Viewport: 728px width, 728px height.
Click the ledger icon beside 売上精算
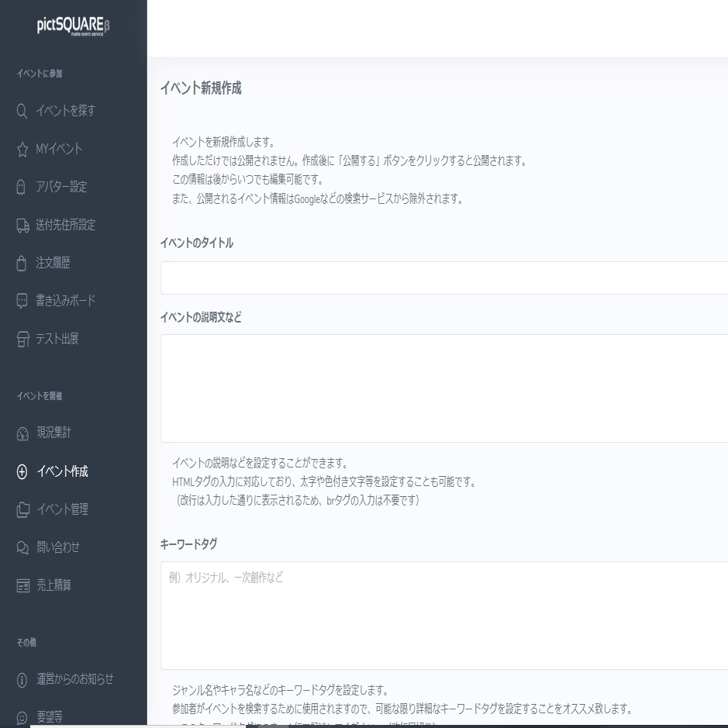point(22,585)
